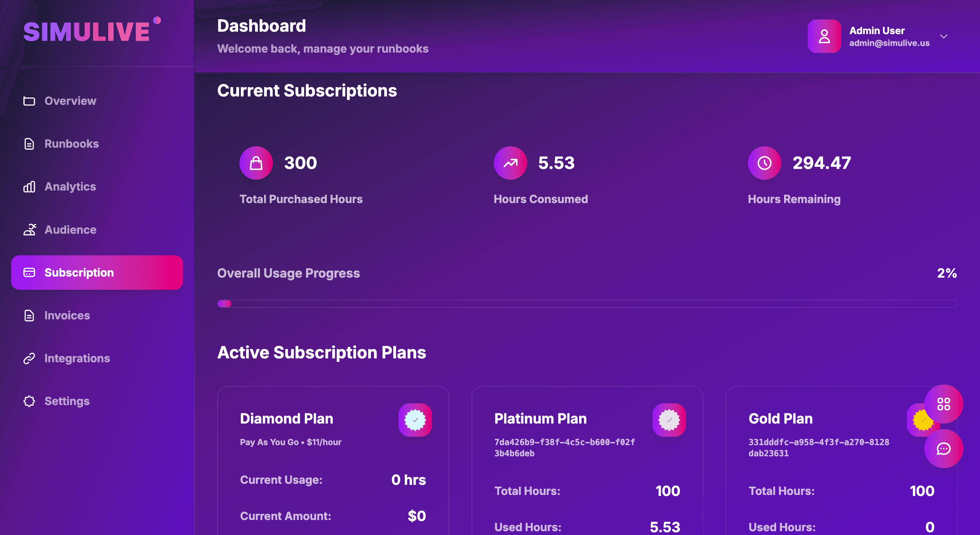Click the clock icon above Hours Remaining
The height and width of the screenshot is (535, 980).
click(764, 163)
